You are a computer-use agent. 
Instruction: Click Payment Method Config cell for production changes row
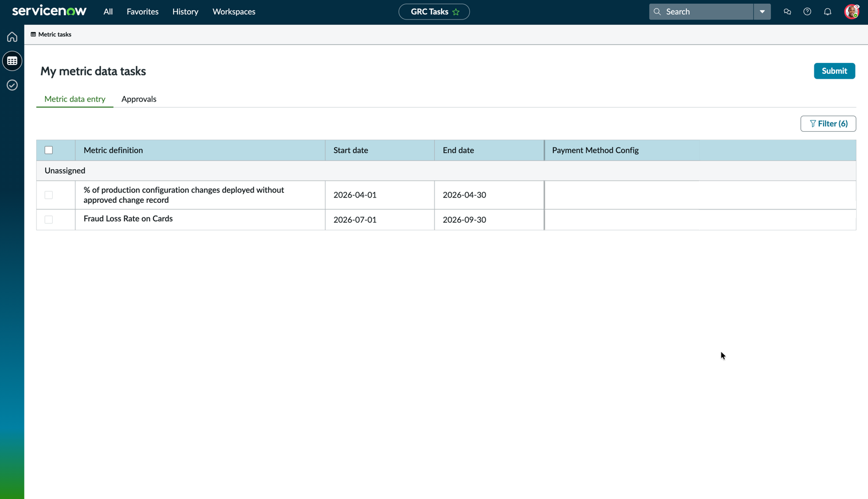(x=700, y=195)
